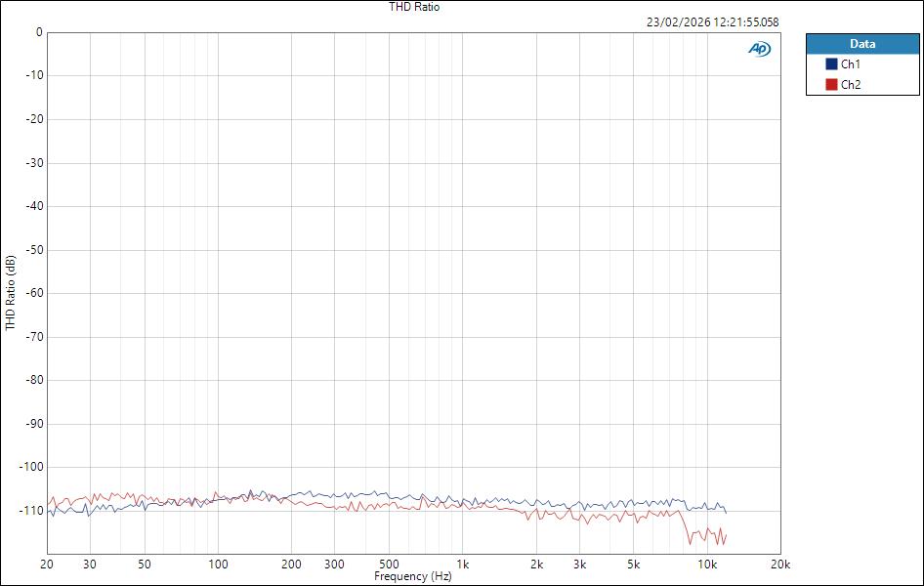
Task: Click the 20k frequency tick label
Action: click(780, 565)
